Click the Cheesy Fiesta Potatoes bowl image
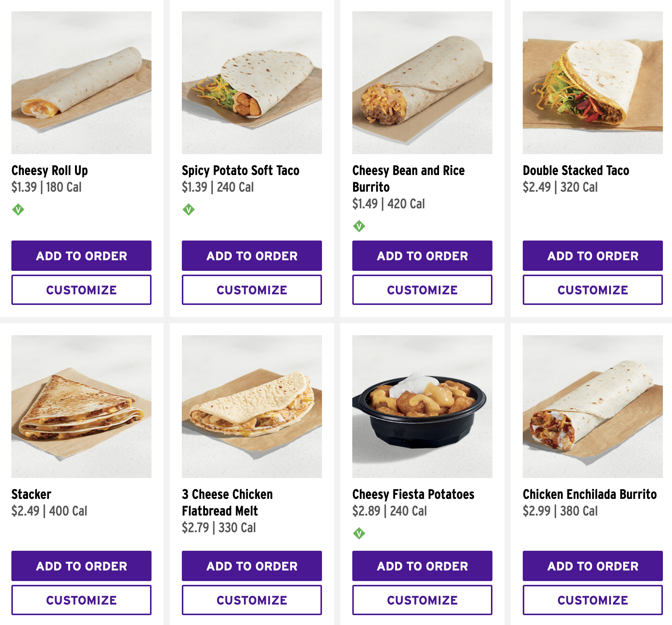 point(422,405)
